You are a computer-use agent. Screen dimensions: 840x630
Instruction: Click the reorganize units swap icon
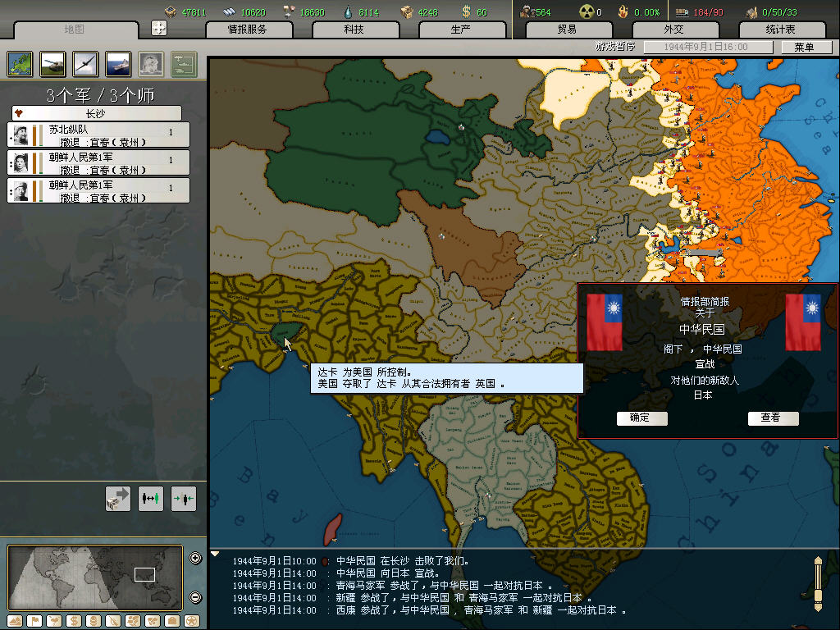point(151,498)
